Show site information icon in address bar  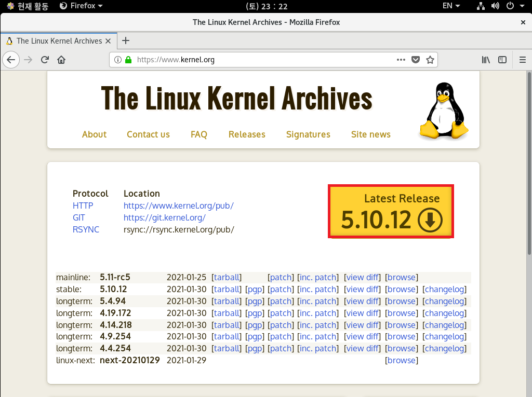[x=118, y=60]
